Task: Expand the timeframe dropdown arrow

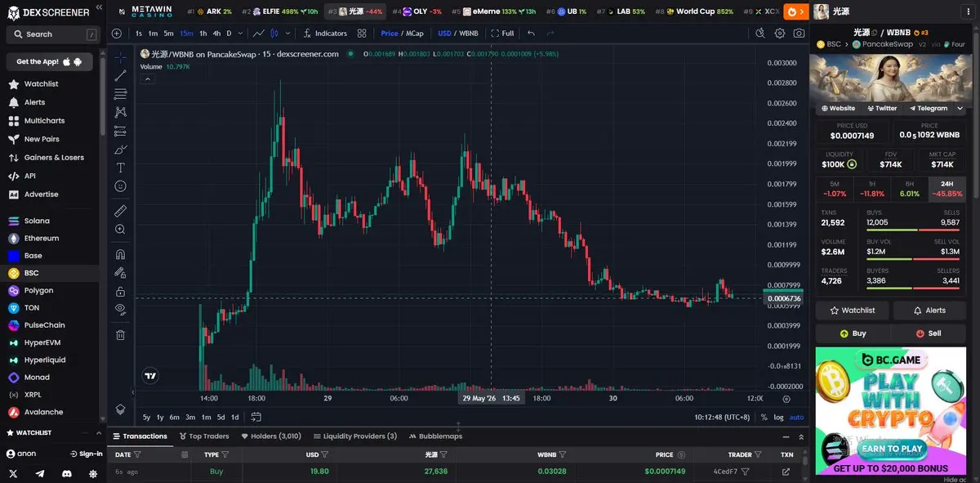Action: coord(240,34)
